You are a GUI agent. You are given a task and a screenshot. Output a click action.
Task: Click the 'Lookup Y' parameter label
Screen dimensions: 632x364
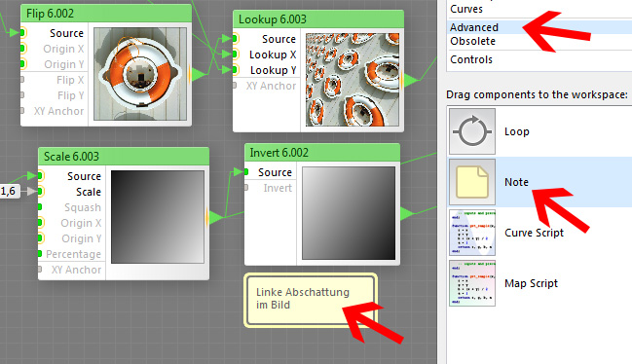coord(274,70)
